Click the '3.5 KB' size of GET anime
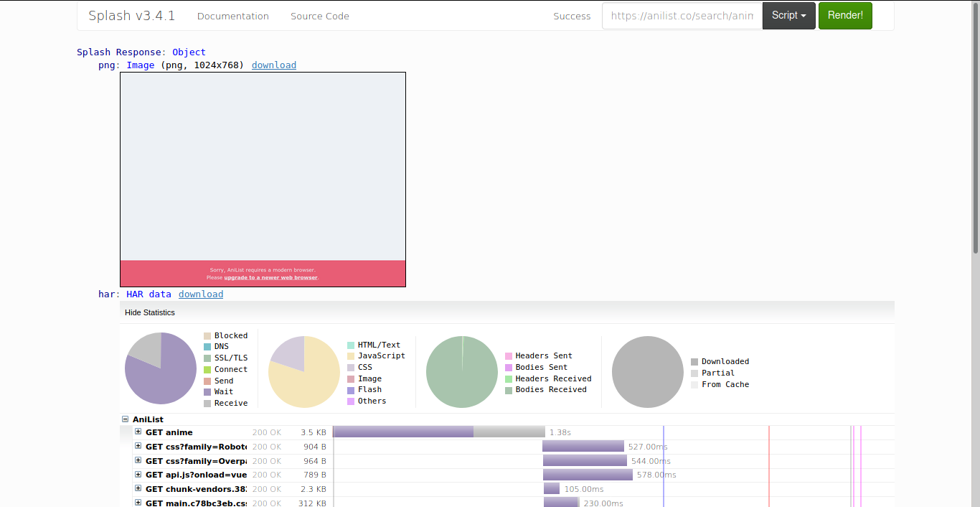 (x=314, y=432)
